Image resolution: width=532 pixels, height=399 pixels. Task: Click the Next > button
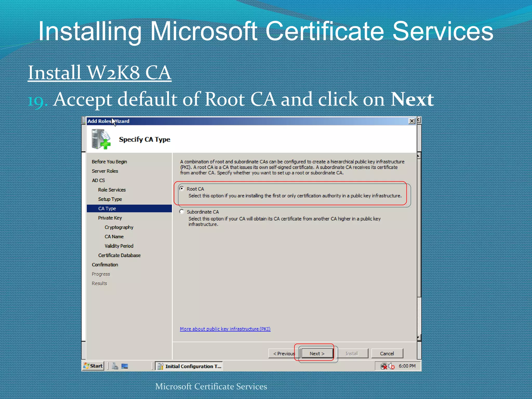[317, 354]
